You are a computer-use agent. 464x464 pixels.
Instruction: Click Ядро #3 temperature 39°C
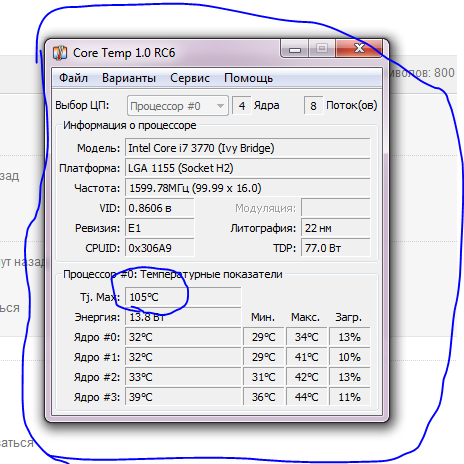tap(183, 397)
